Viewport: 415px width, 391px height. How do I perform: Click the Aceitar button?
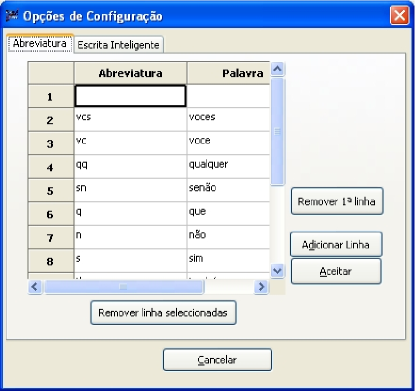pos(336,271)
